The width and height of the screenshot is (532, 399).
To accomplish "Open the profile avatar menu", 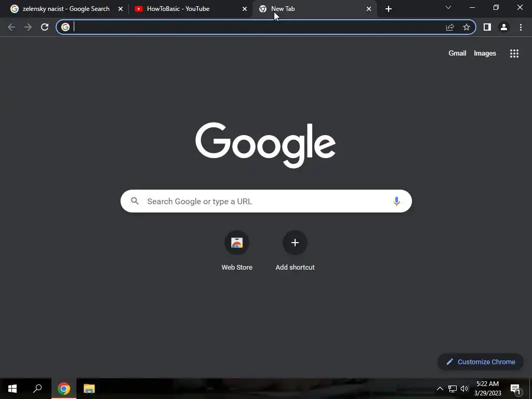I will pyautogui.click(x=504, y=27).
